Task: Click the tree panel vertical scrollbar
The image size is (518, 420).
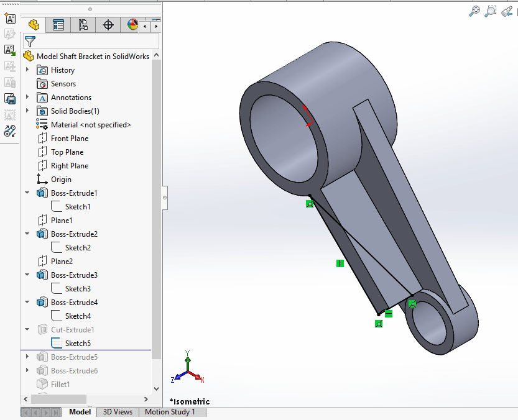Action: 156,186
